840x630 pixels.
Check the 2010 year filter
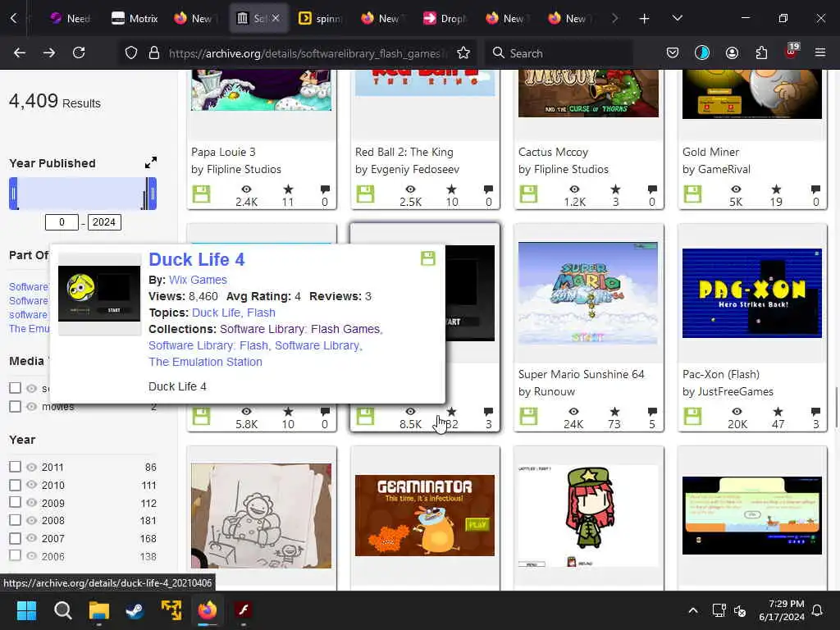click(x=15, y=485)
